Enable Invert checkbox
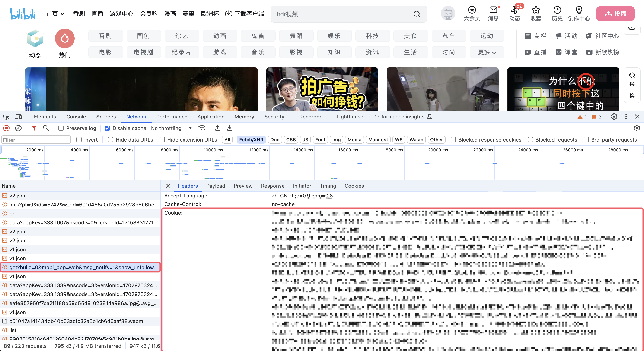 coord(79,140)
